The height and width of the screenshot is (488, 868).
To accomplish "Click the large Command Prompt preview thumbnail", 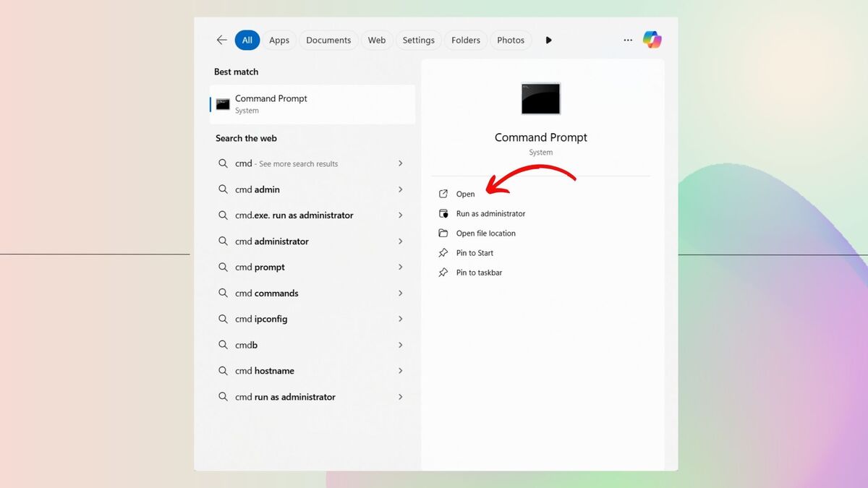I will click(541, 98).
